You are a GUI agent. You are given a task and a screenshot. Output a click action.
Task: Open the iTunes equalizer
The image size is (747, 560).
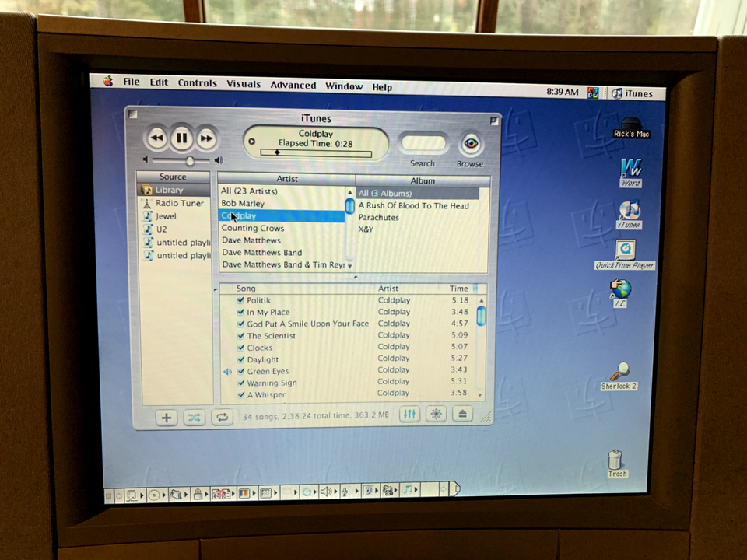(409, 415)
